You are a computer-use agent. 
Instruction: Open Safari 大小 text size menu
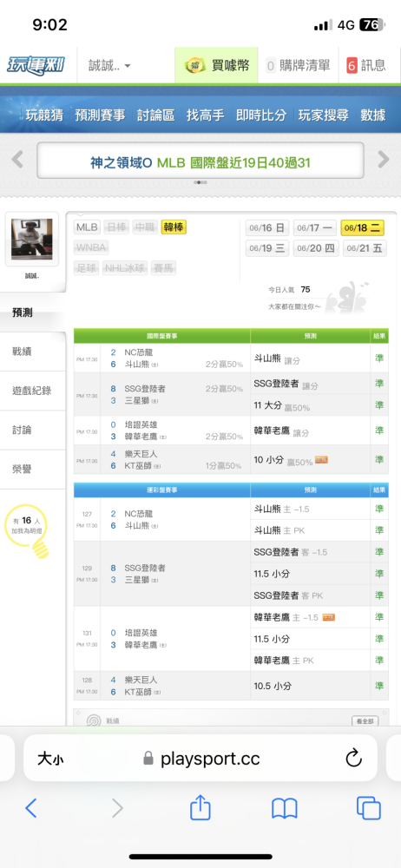click(x=49, y=759)
